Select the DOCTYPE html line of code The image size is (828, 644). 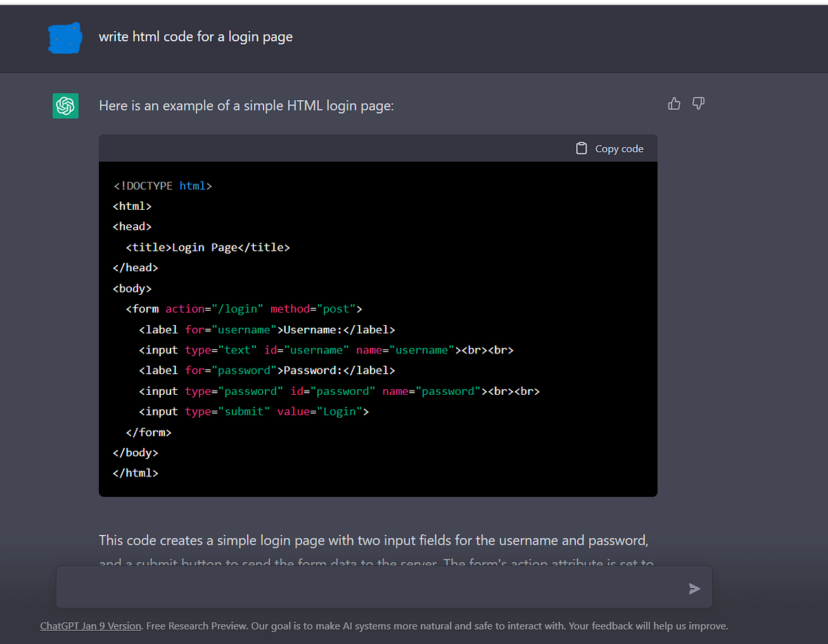click(x=162, y=185)
